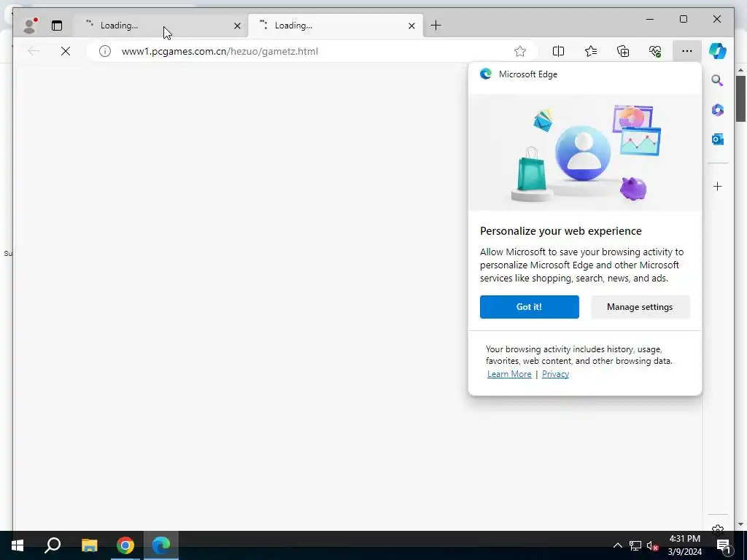This screenshot has width=747, height=560.
Task: Click the page vertical scrollbar thumb
Action: point(740,98)
